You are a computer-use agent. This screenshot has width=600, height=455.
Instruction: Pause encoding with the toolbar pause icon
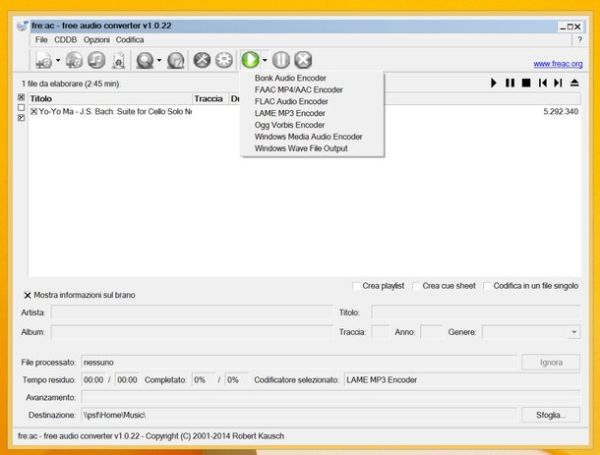click(x=281, y=61)
